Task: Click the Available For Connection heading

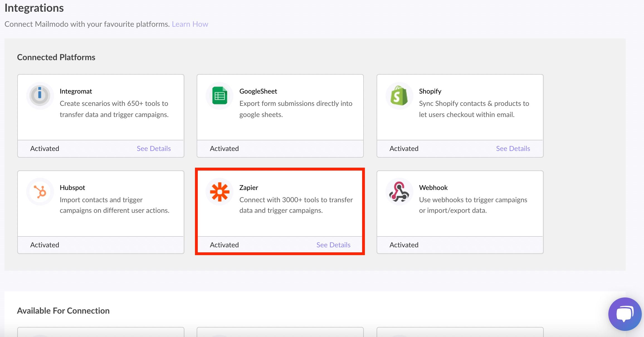Action: click(x=63, y=311)
